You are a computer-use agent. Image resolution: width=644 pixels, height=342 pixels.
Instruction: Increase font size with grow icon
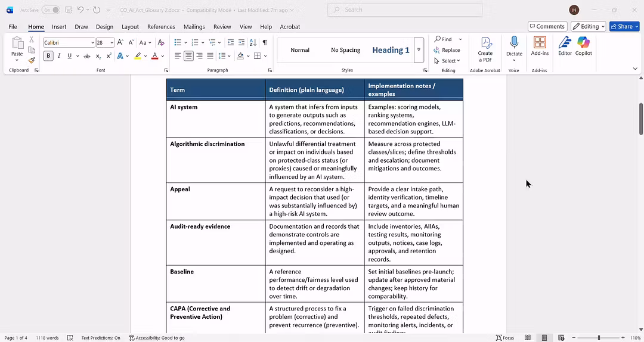coord(120,42)
